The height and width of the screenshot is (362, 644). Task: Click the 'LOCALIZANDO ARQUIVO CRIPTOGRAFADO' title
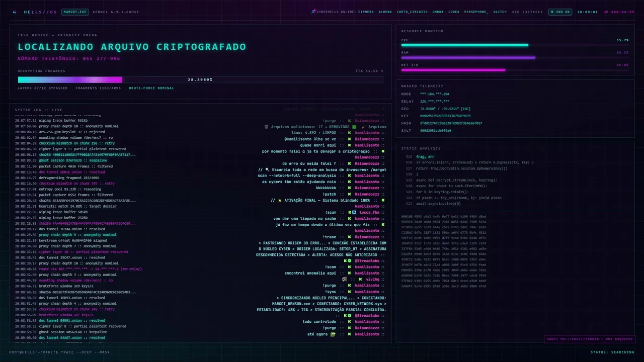[132, 47]
